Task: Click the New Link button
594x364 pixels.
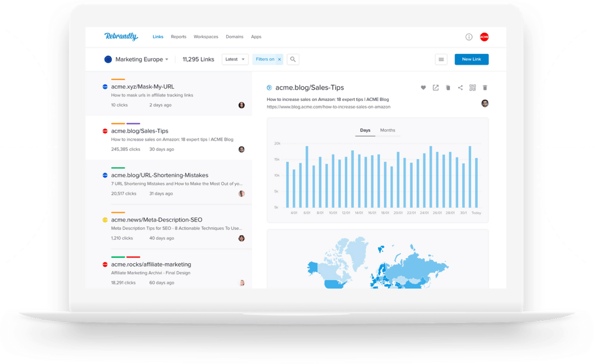Action: pos(471,59)
